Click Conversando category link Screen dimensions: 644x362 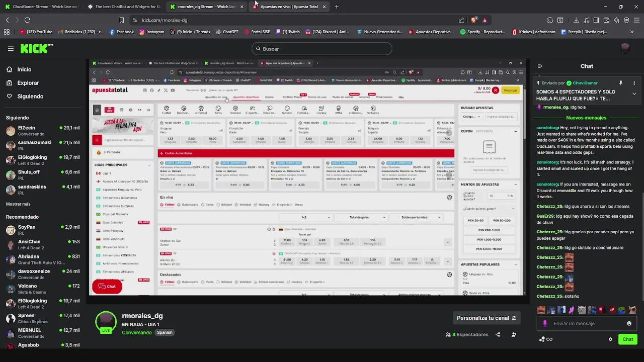[x=136, y=332]
